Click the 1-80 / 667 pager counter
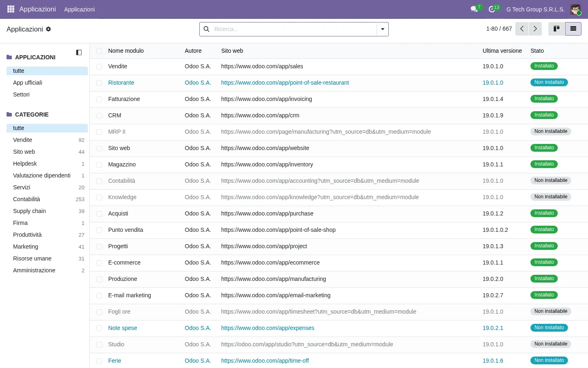Viewport: 588px width, 368px height. [x=499, y=29]
